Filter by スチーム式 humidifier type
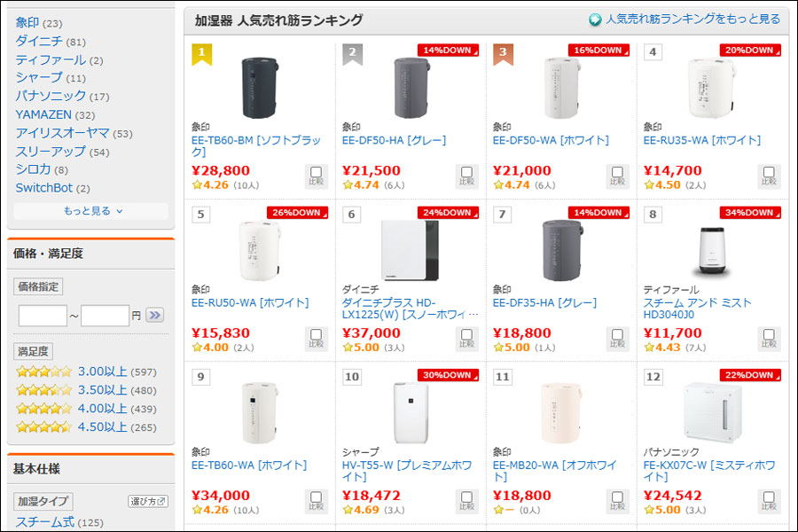This screenshot has height=532, width=798. [x=45, y=522]
